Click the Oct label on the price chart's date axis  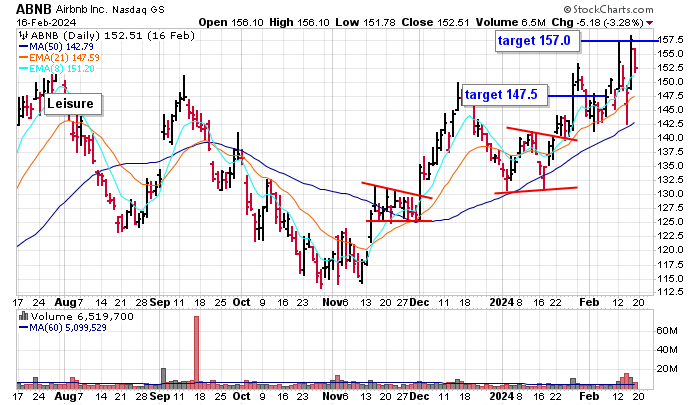(242, 303)
